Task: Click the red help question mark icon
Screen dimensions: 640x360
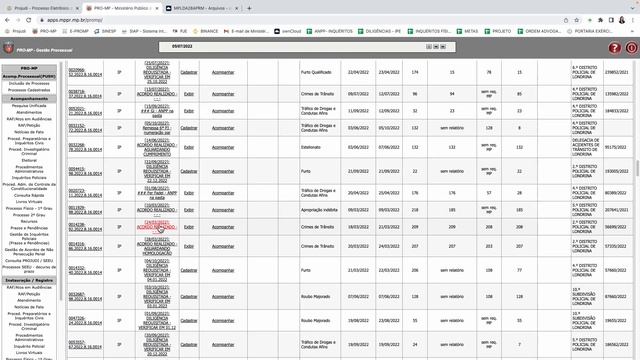Action: (x=615, y=48)
